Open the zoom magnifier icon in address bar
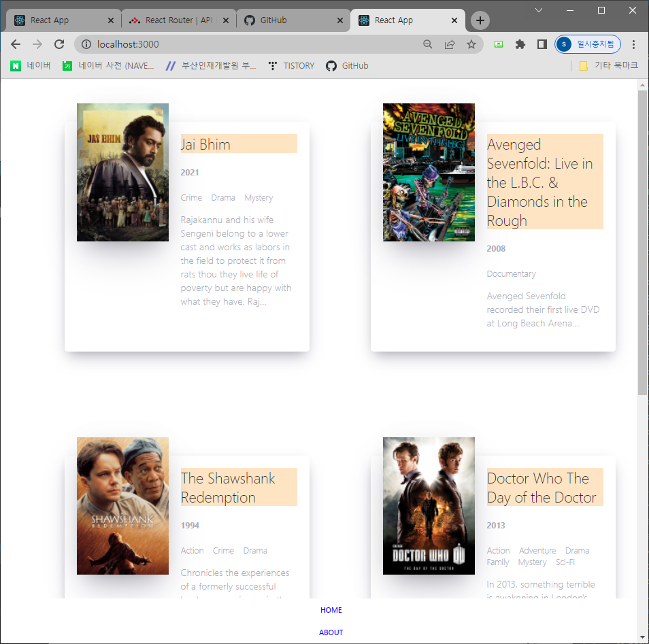 click(427, 44)
